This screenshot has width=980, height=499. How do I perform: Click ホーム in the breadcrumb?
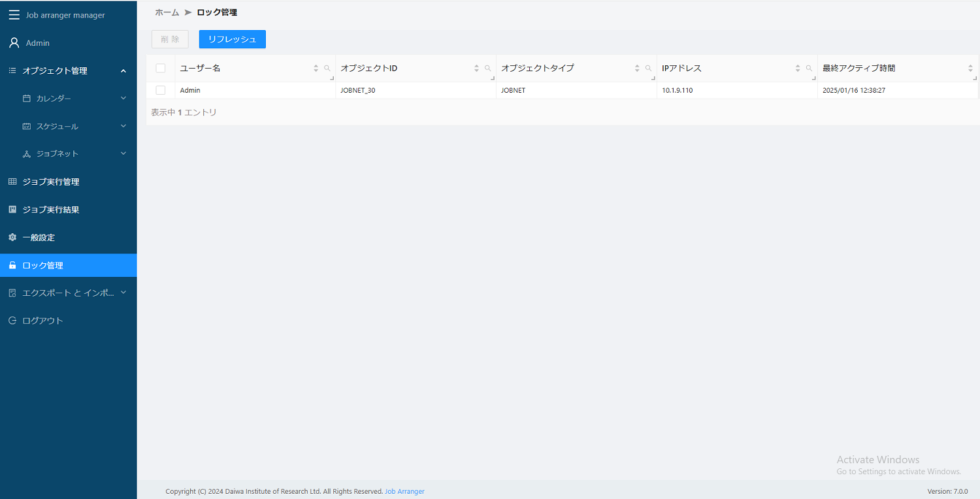167,12
